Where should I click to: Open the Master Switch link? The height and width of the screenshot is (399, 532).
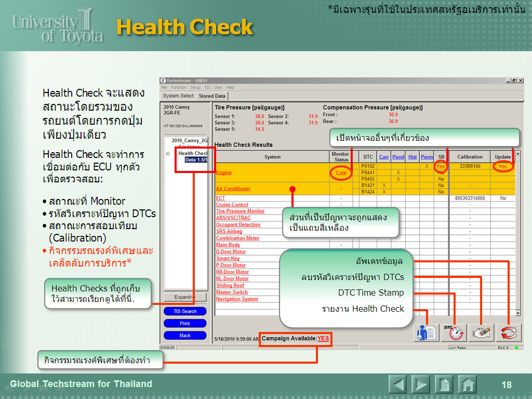(232, 292)
